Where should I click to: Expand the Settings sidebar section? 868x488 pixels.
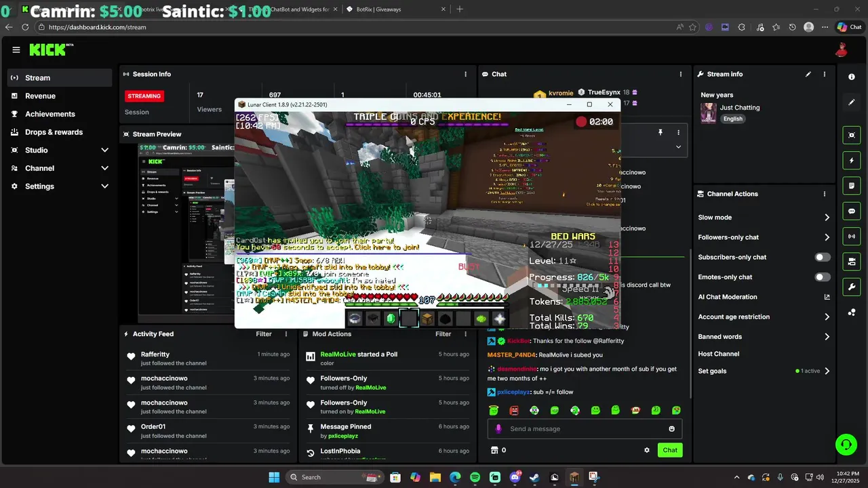point(104,186)
